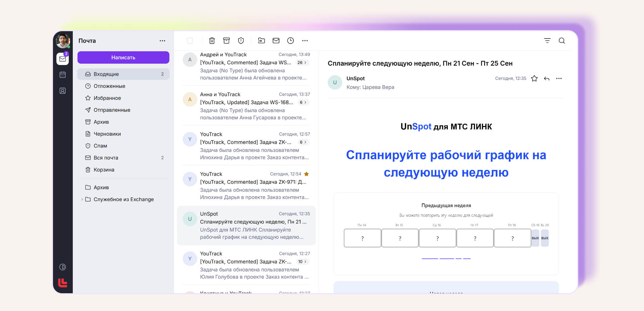The width and height of the screenshot is (644, 311).
Task: Click the Вс 20 ВЫХ day-off cell
Action: click(545, 238)
